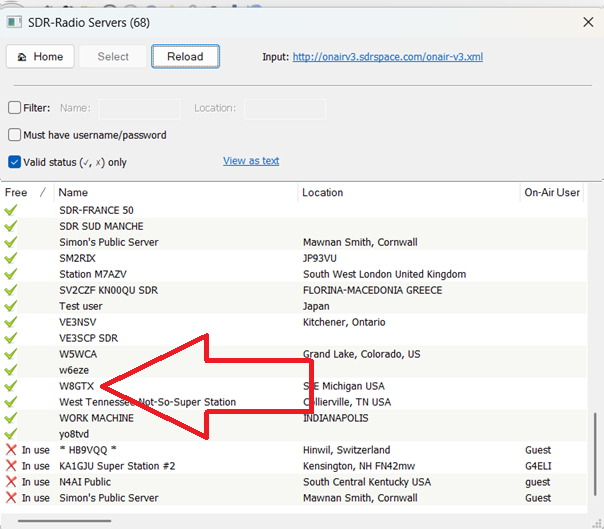The image size is (604, 529).
Task: Click green check beside W8GTX
Action: pos(11,386)
